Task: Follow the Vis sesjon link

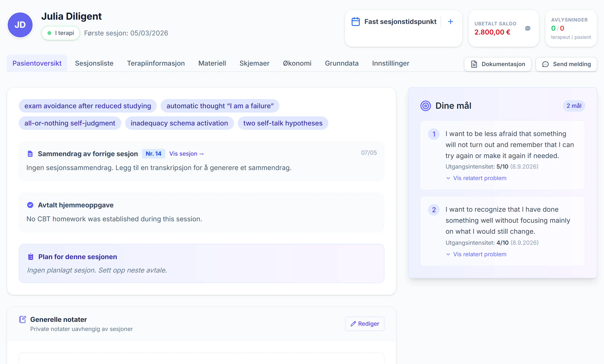Action: [186, 154]
